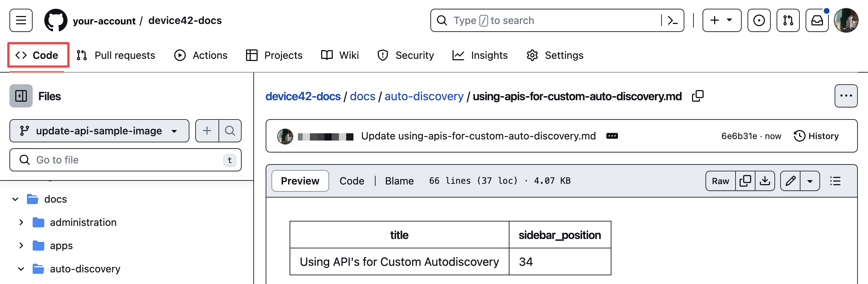Collapse the Files side panel

21,96
